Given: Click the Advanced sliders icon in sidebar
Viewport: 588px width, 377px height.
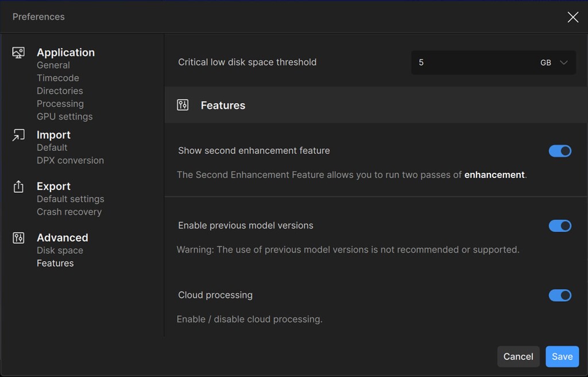Looking at the screenshot, I should [18, 238].
